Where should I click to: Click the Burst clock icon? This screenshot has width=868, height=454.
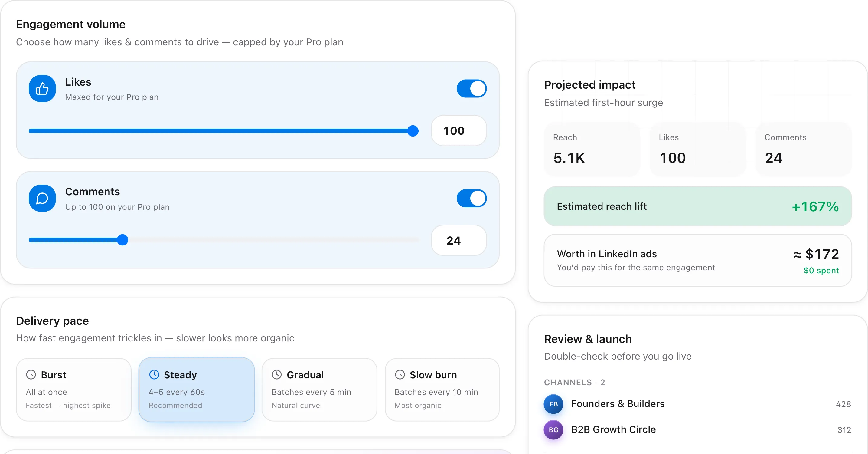[x=31, y=374]
